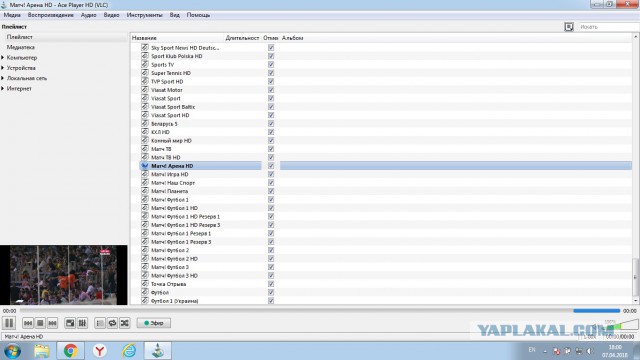The height and width of the screenshot is (360, 640).
Task: Open the Инструменты menu
Action: (144, 15)
